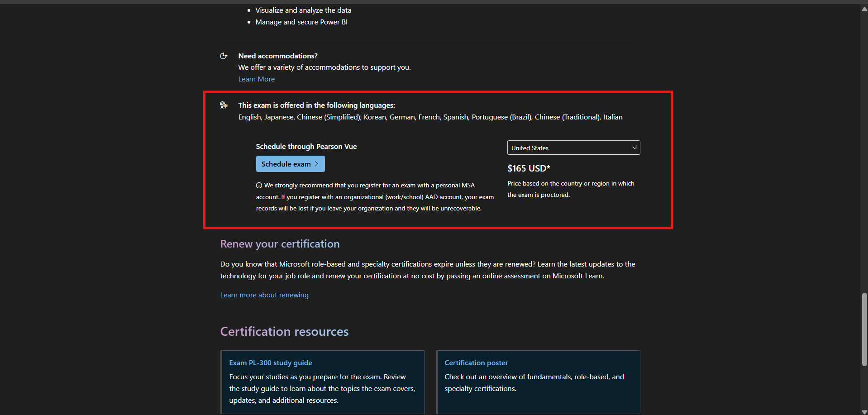868x415 pixels.
Task: Click the exam offered languages heading
Action: [x=317, y=105]
